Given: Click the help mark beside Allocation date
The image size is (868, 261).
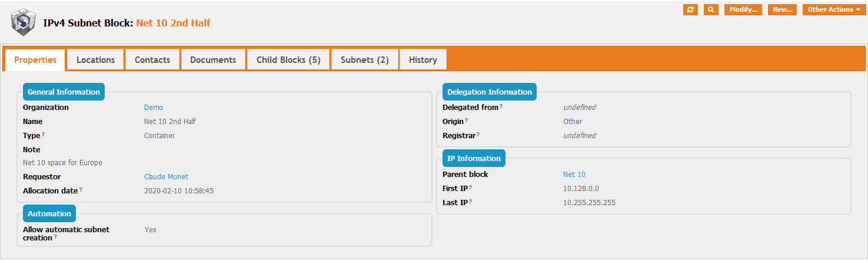Looking at the screenshot, I should [81, 190].
